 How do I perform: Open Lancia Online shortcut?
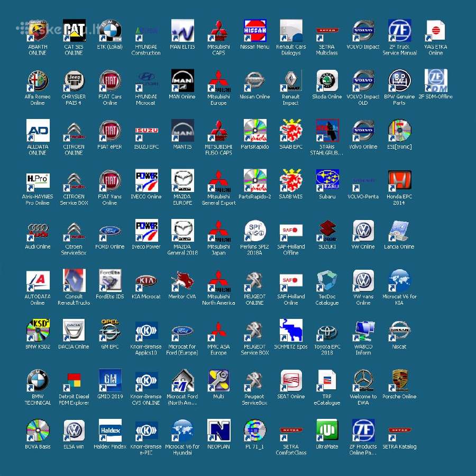399,231
